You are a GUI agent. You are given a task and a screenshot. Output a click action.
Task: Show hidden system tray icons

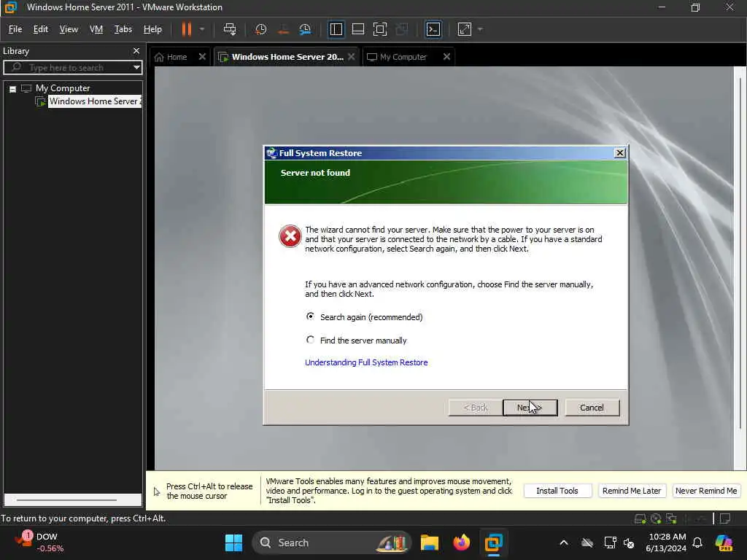tap(564, 542)
